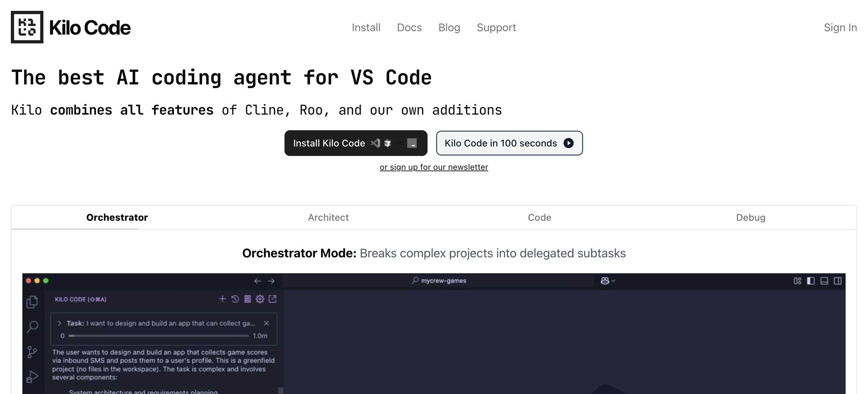Click the Install Kilo Code button
Viewport: 868px width, 394px height.
356,143
